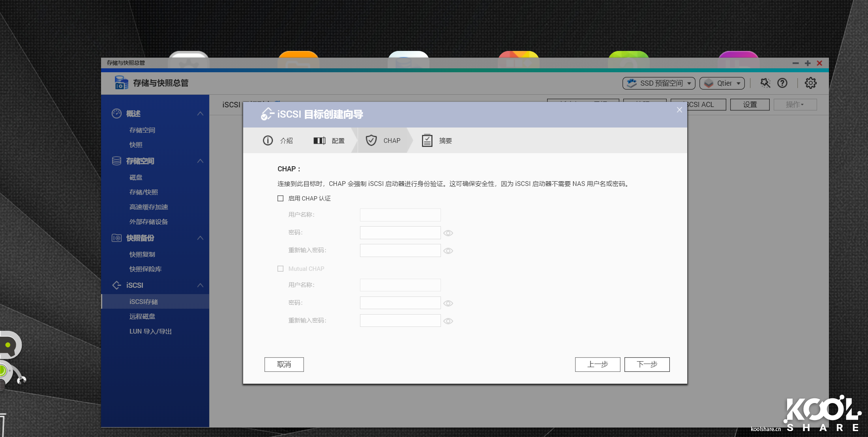This screenshot has height=437, width=868.
Task: Click the Storage & Snapshots app logo icon
Action: coord(121,83)
